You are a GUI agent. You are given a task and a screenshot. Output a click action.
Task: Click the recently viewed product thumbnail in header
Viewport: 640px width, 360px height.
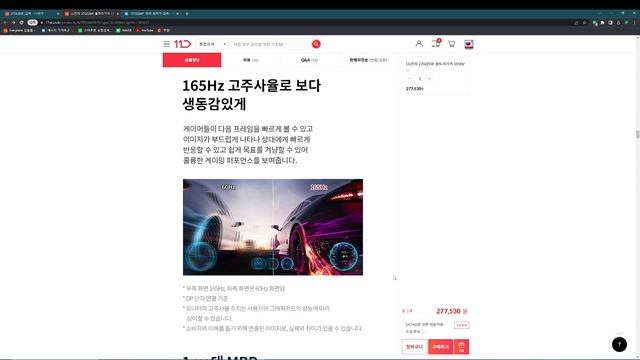[469, 44]
